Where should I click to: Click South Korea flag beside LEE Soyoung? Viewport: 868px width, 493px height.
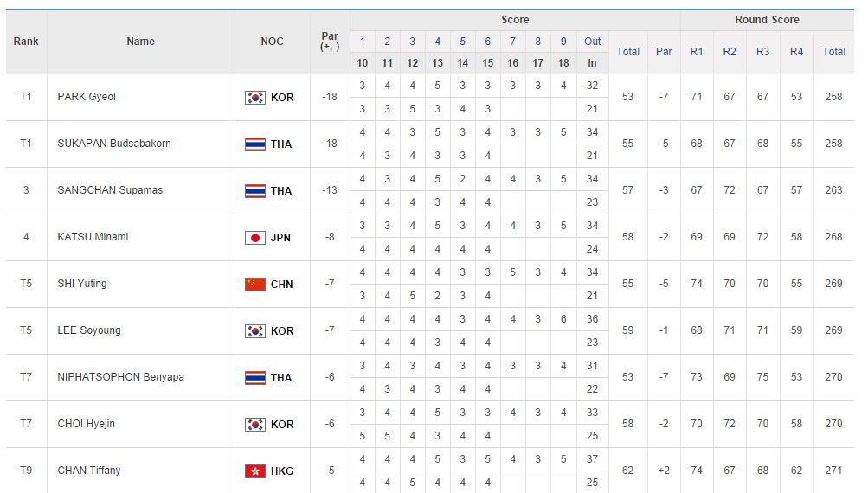(x=254, y=331)
